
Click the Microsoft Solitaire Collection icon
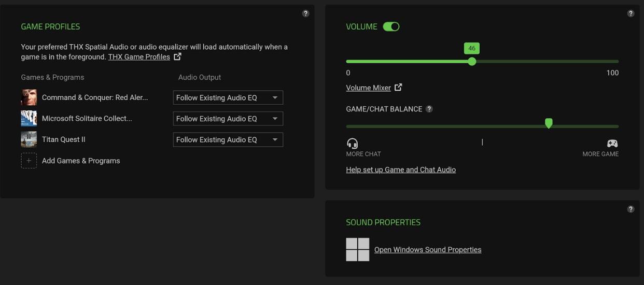point(29,118)
